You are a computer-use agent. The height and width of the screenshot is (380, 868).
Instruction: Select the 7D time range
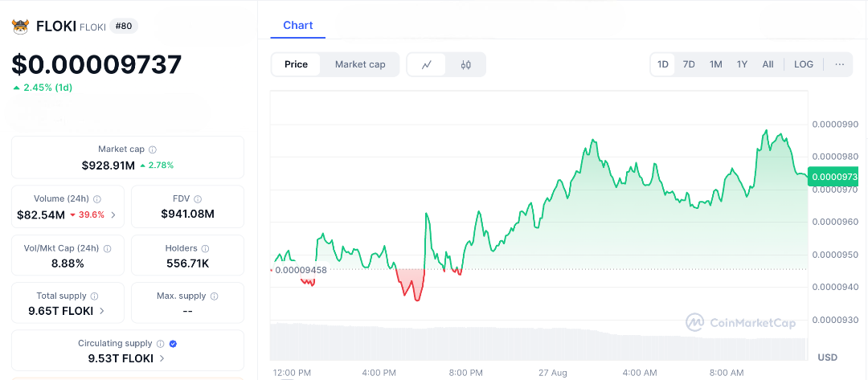(689, 64)
